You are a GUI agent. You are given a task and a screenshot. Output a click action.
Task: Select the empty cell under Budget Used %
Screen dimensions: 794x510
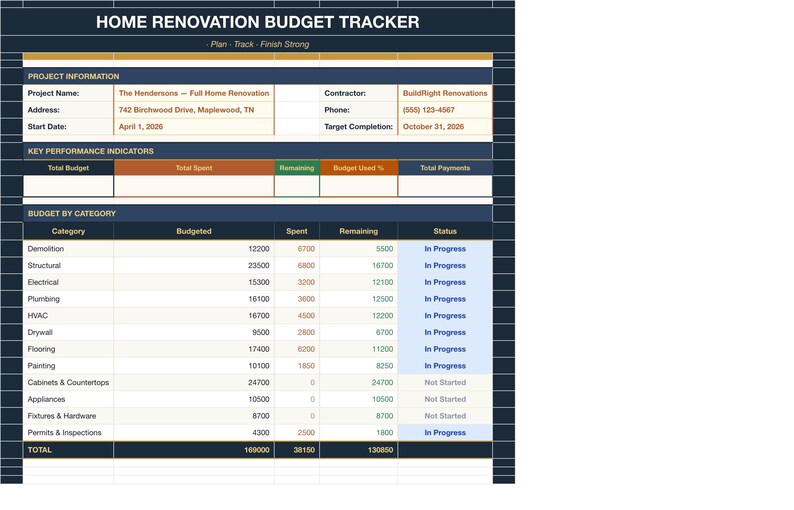[359, 186]
